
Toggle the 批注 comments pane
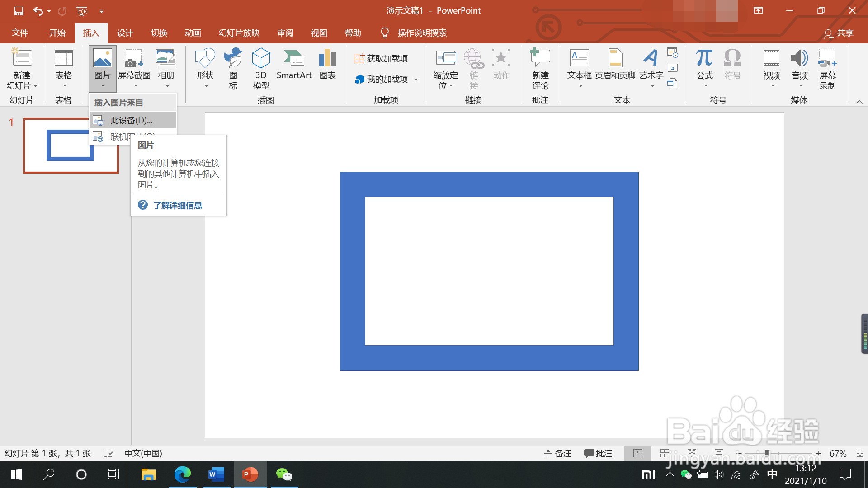(598, 453)
